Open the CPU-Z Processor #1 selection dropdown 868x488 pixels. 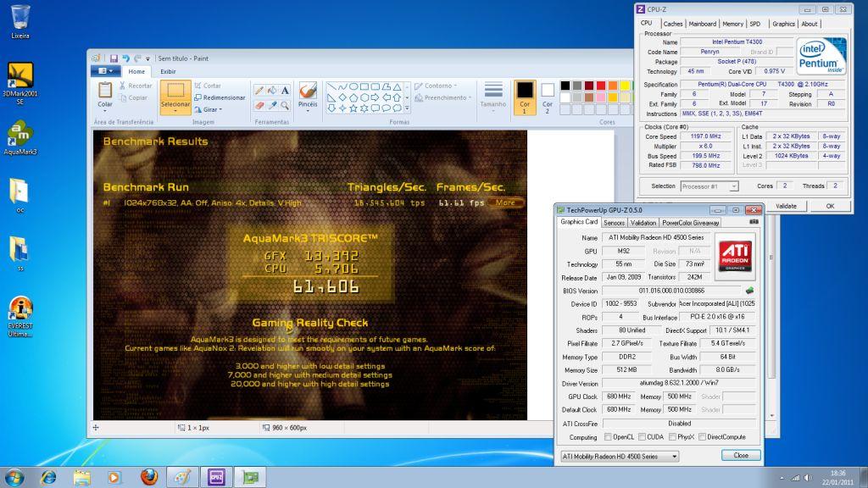click(x=709, y=186)
